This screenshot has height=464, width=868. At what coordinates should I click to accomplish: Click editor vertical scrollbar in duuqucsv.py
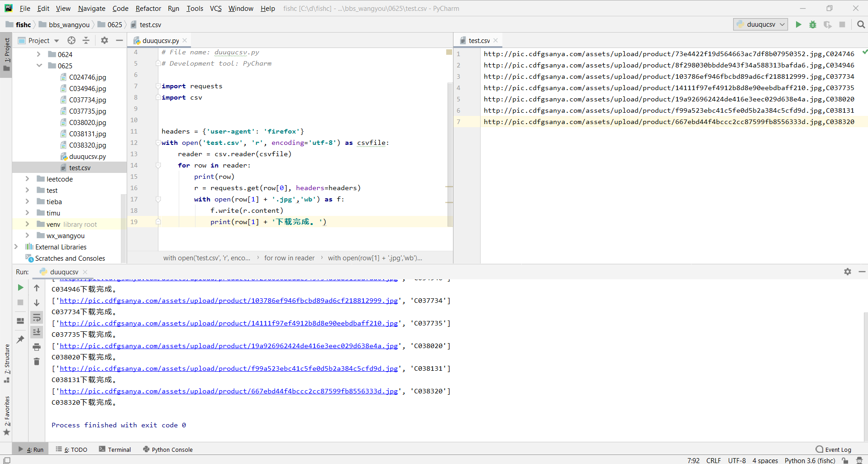click(450, 154)
